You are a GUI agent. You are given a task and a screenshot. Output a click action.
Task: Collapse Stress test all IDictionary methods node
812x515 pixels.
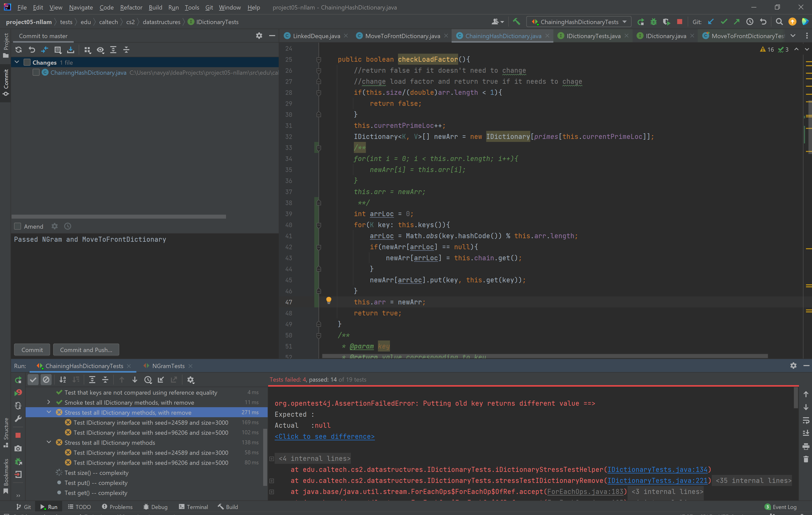(x=49, y=442)
